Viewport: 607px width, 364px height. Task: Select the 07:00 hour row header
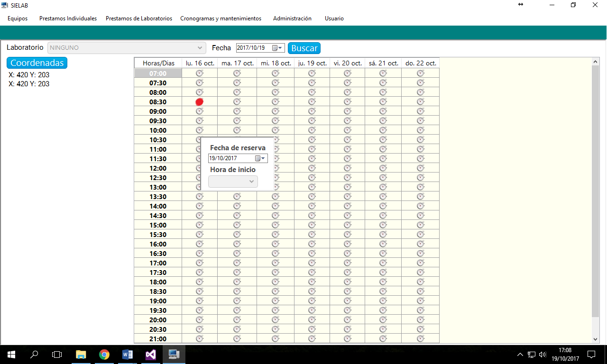pyautogui.click(x=158, y=73)
